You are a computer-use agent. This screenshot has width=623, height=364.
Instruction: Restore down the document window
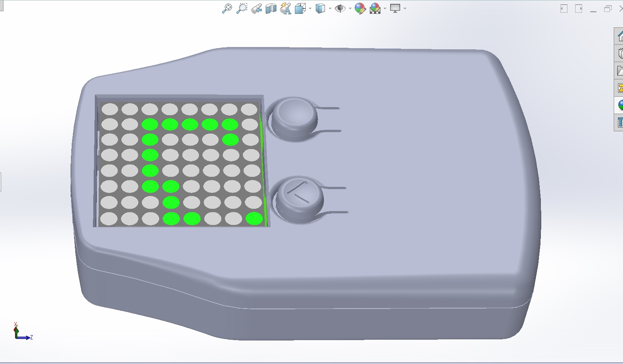click(x=608, y=8)
